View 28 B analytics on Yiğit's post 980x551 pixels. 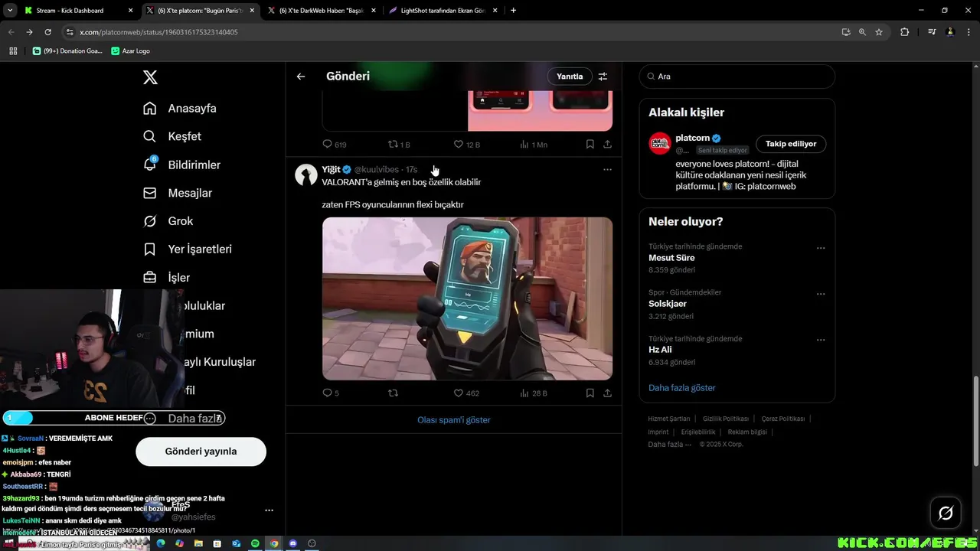click(x=534, y=393)
